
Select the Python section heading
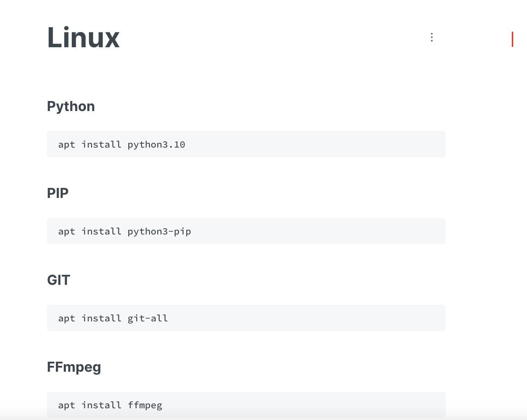coord(71,107)
